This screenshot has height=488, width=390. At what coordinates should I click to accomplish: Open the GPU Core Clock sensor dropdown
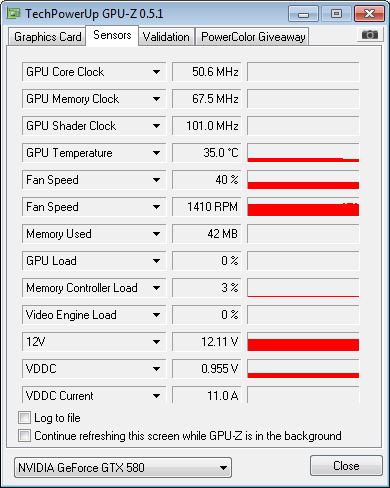[x=156, y=72]
